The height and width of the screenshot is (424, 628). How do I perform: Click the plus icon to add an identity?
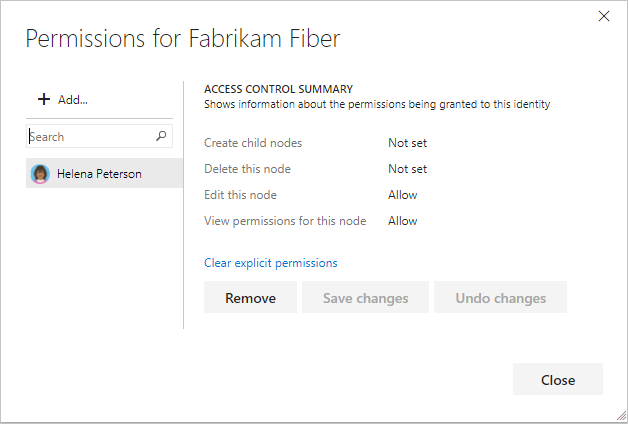(43, 100)
